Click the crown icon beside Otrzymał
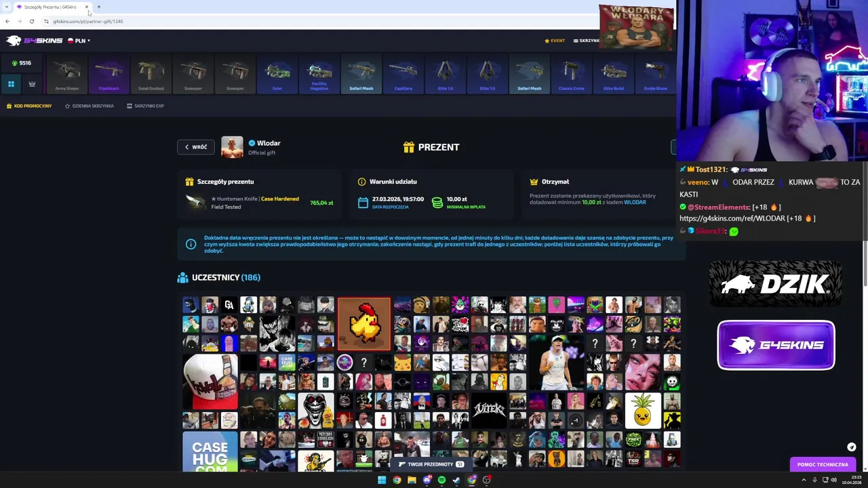Screen dimensions: 868x488 point(534,182)
